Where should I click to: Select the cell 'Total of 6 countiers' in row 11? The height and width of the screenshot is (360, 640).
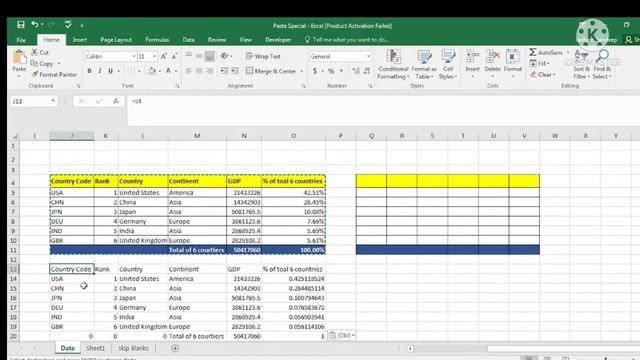coord(197,250)
